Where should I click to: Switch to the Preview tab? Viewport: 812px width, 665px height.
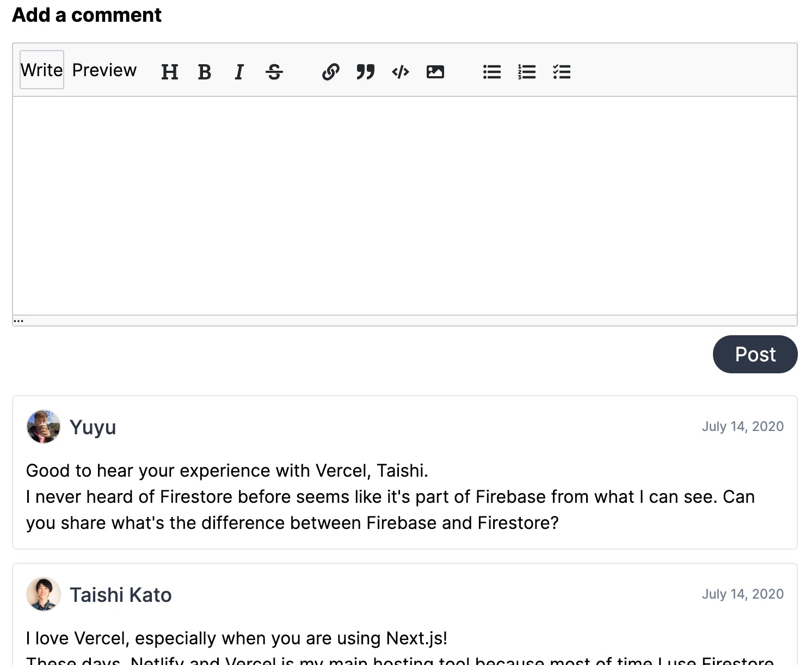104,70
